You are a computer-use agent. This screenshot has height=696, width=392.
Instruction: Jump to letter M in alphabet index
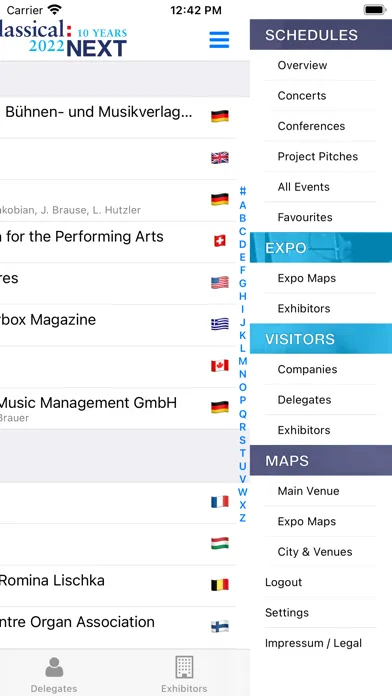click(x=242, y=361)
